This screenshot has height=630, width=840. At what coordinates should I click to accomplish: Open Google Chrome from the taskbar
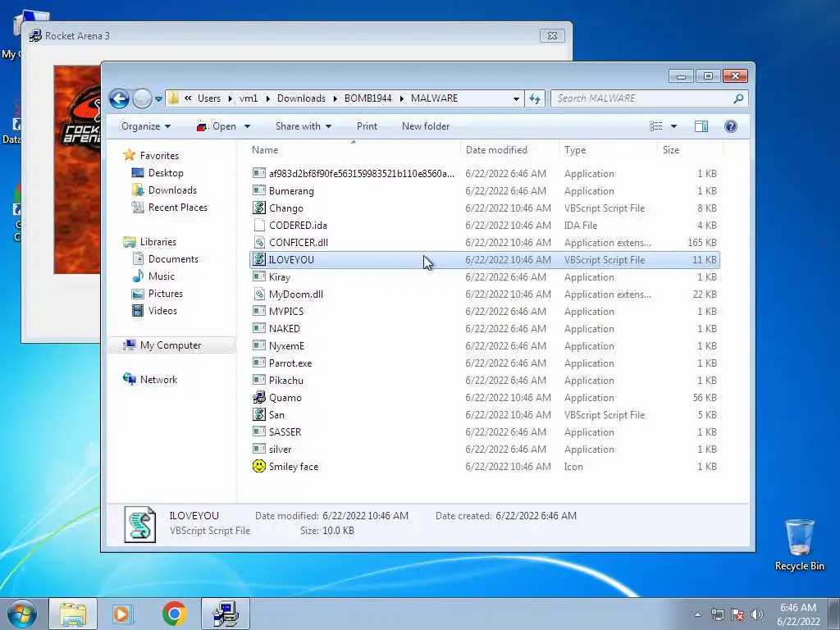pyautogui.click(x=174, y=614)
